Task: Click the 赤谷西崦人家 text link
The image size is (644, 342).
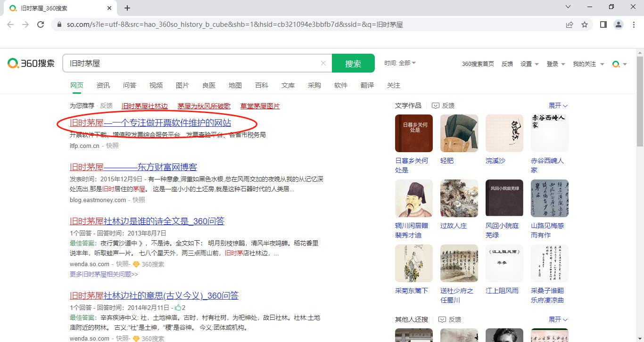Action: pyautogui.click(x=547, y=165)
